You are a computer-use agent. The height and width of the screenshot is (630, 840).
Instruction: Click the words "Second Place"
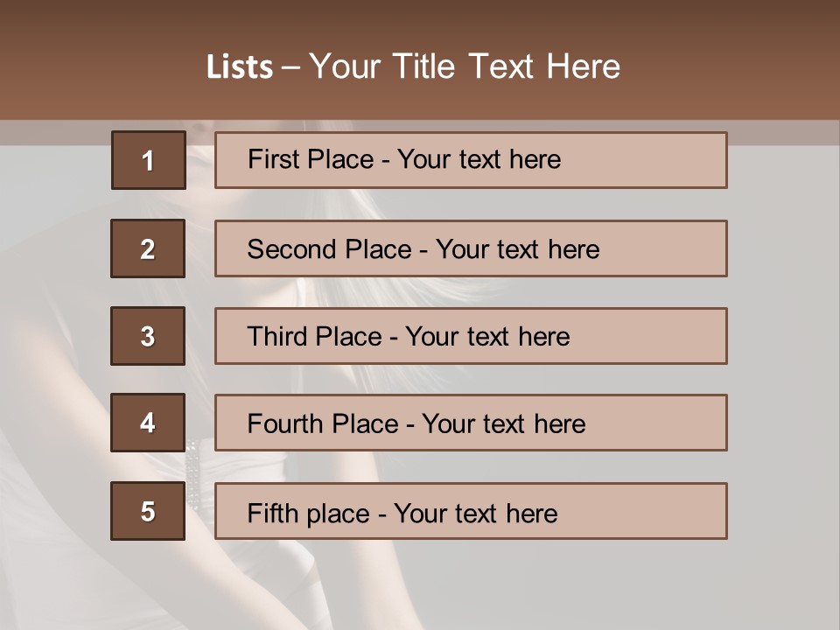[328, 249]
